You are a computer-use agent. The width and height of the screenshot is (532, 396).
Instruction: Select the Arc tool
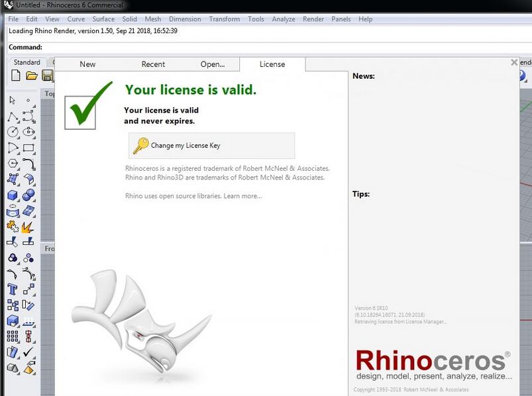(x=13, y=148)
